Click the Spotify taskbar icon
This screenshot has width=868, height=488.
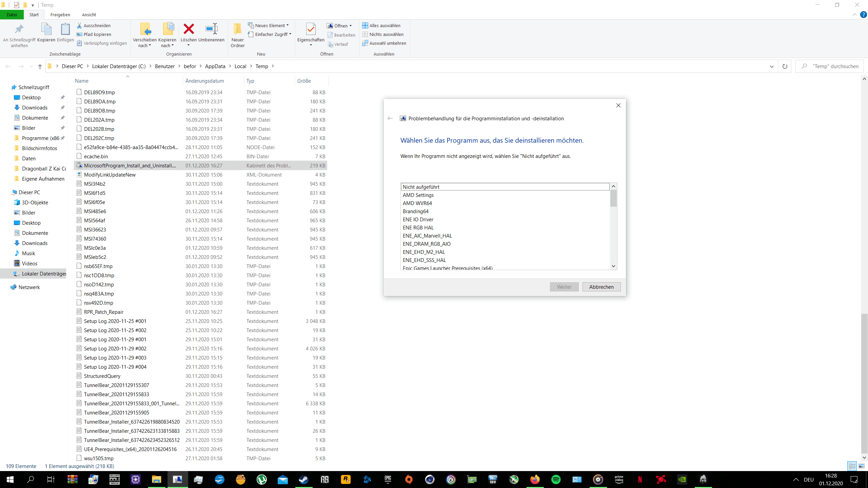[556, 479]
